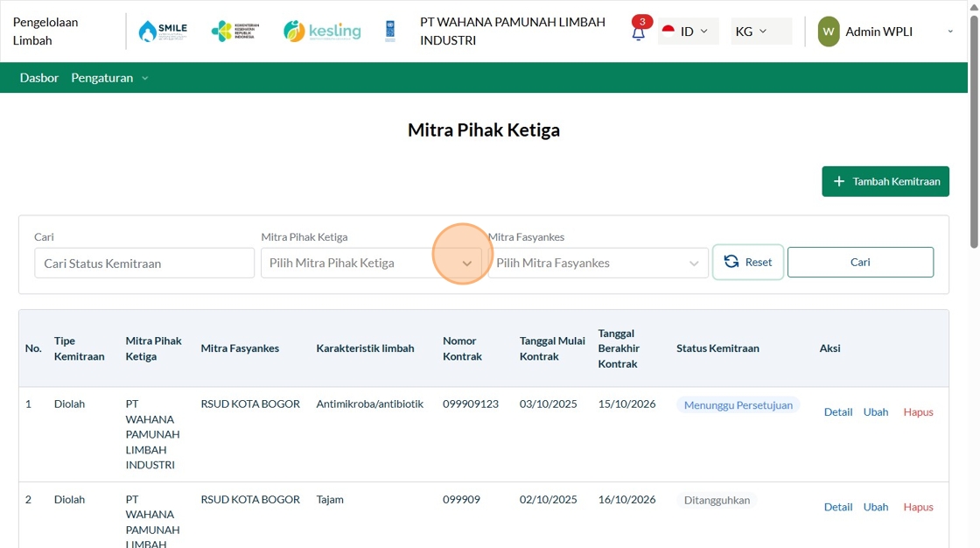
Task: Click the Cari search button
Action: 860,262
